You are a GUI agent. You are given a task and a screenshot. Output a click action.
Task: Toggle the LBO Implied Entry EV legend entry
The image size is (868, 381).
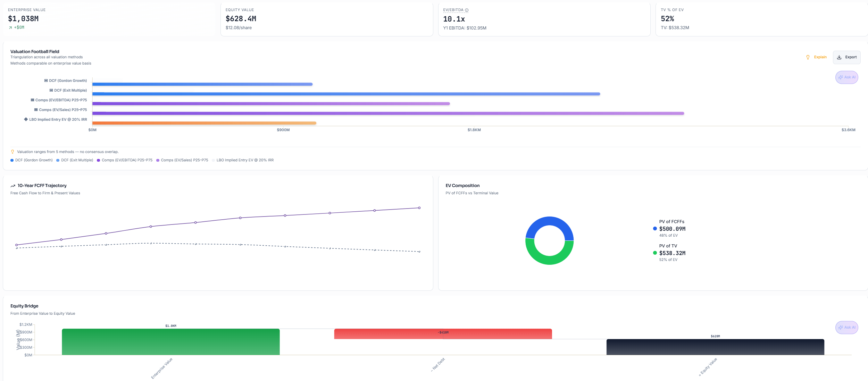coord(243,160)
